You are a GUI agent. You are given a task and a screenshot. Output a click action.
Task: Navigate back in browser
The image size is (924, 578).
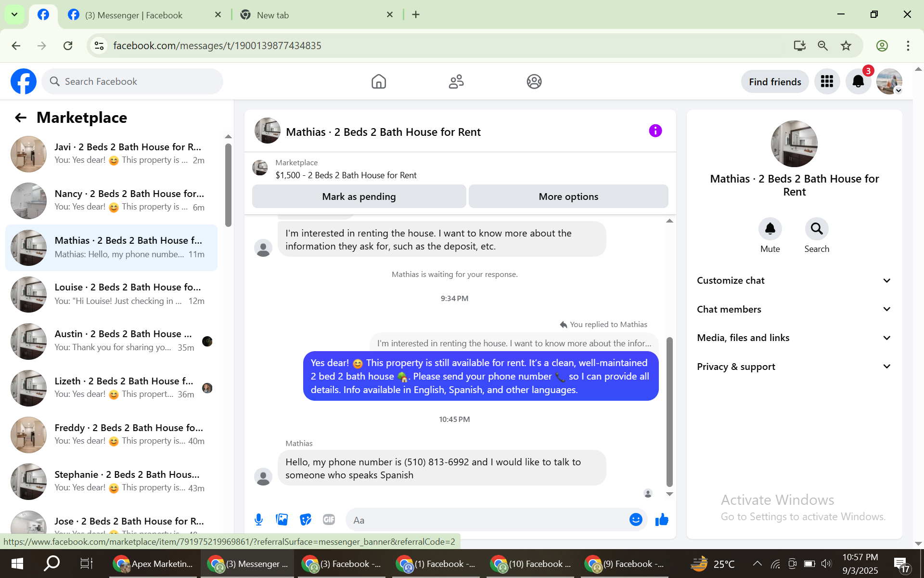pyautogui.click(x=16, y=46)
